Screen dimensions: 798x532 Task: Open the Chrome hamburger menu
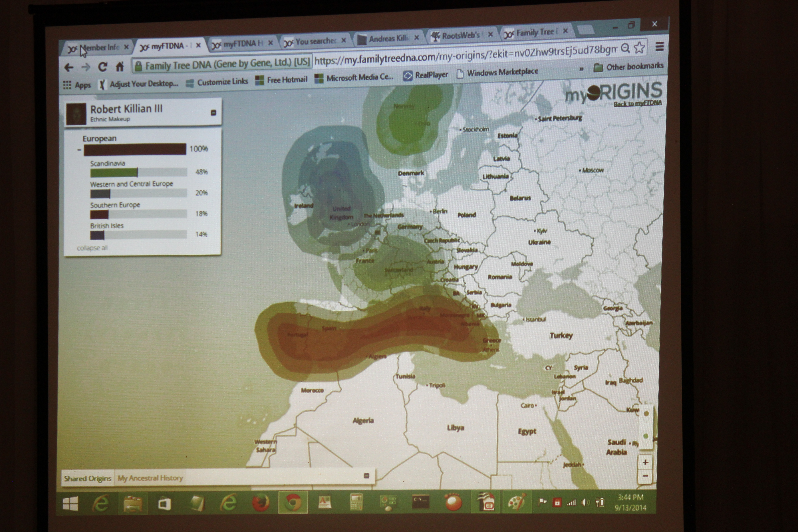pos(660,46)
